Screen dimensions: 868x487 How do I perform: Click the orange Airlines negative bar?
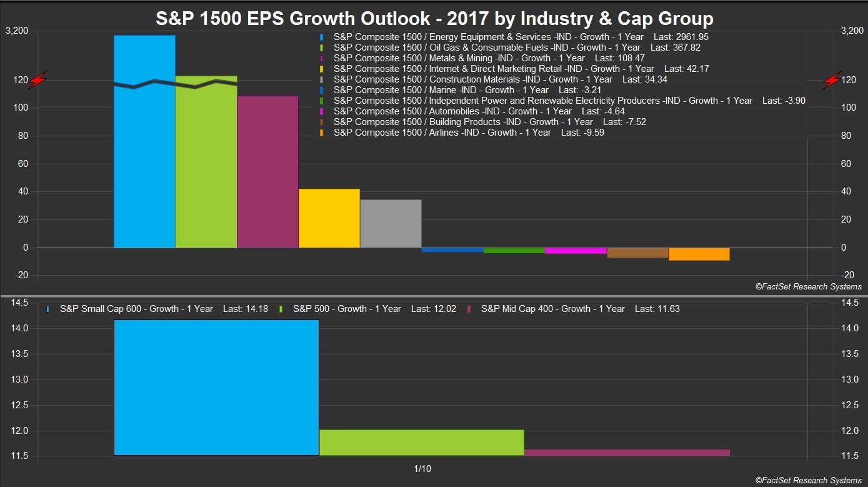[699, 254]
